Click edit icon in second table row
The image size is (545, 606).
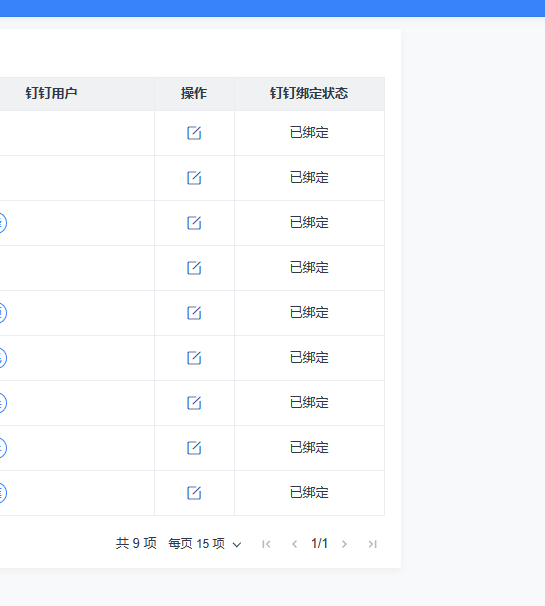coord(194,178)
